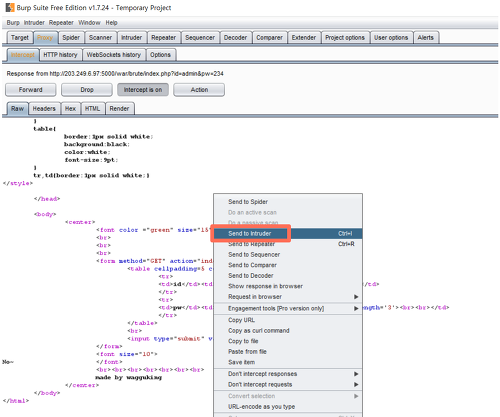The height and width of the screenshot is (417, 500).
Task: Choose Send to Decoder
Action: (x=288, y=276)
